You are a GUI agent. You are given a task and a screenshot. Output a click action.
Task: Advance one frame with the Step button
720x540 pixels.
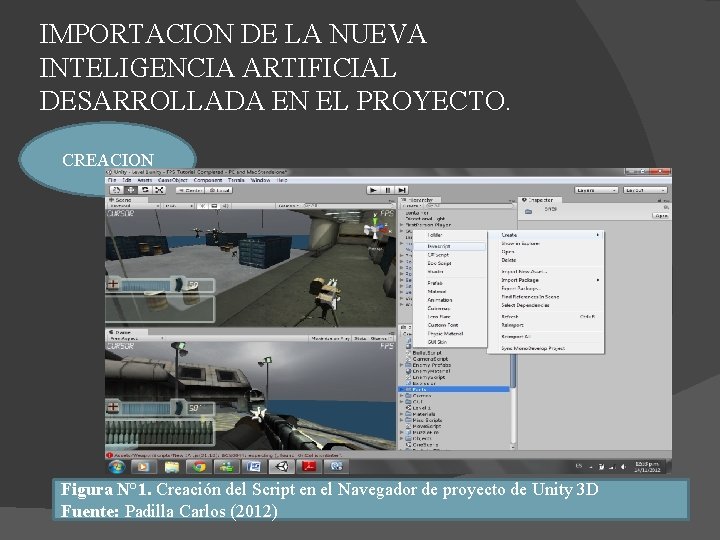pos(402,190)
